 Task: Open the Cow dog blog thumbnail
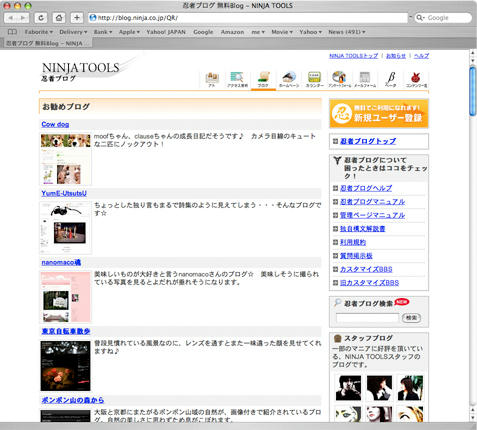point(66,159)
